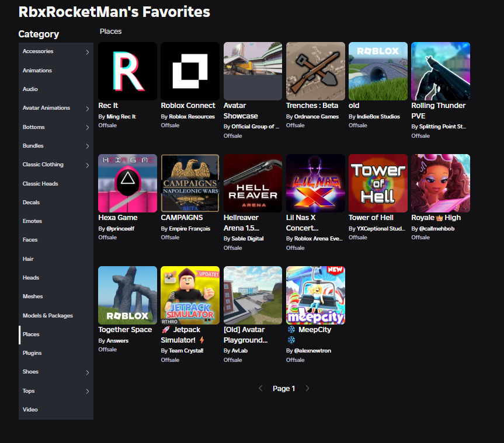Expand the Avatar Animations submenu arrow

88,109
